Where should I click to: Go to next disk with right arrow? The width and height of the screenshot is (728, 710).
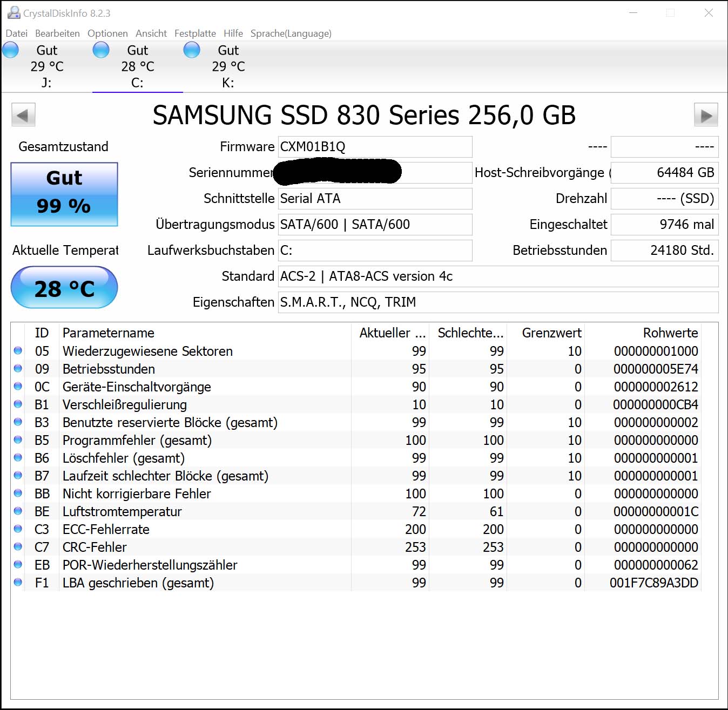coord(706,115)
